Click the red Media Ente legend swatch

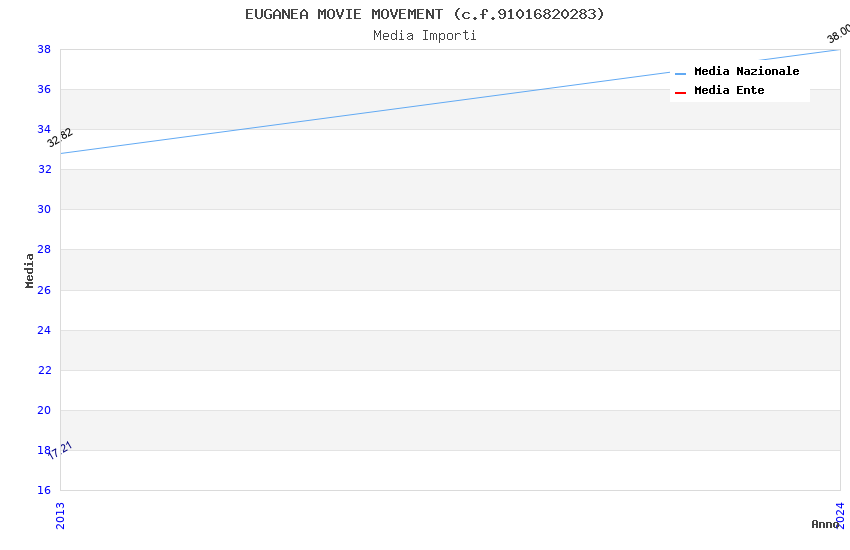(x=681, y=92)
